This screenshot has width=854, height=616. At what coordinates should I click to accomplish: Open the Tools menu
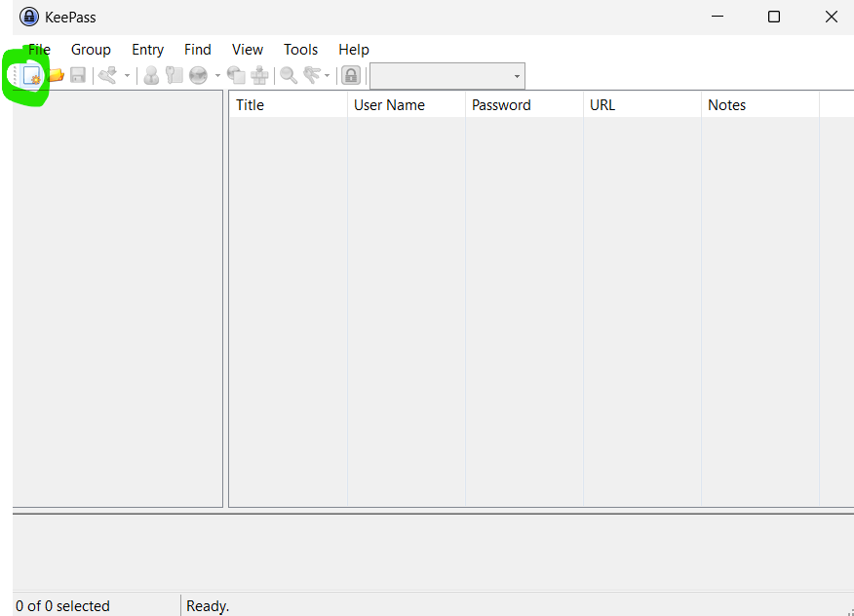click(x=300, y=50)
